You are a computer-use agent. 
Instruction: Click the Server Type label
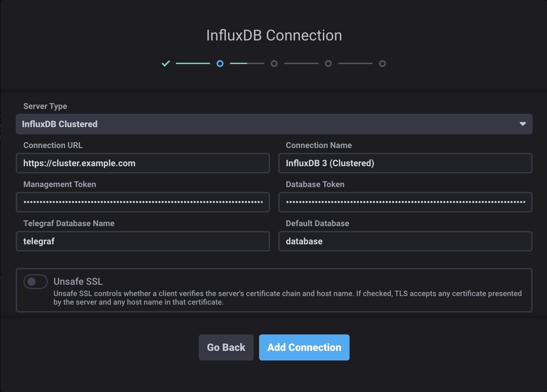pos(45,106)
